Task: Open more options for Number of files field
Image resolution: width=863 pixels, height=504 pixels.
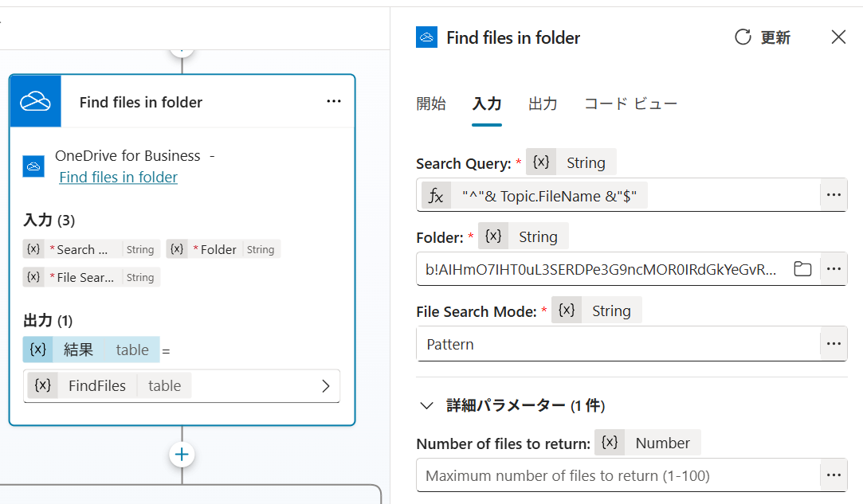Action: 834,475
